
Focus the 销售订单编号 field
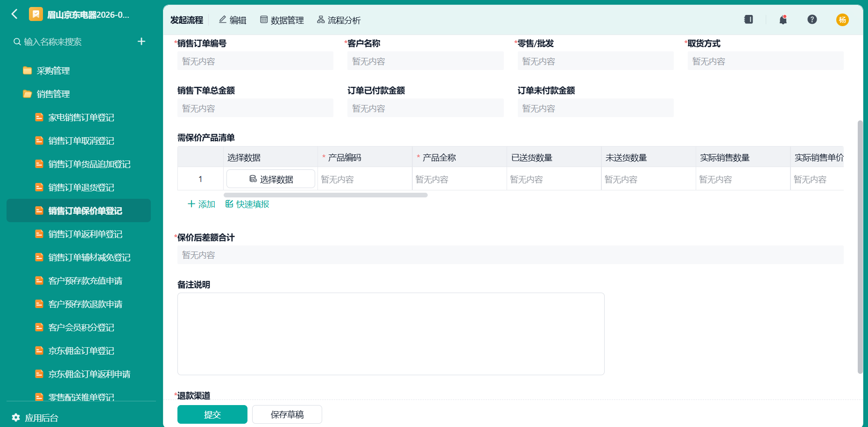click(255, 61)
